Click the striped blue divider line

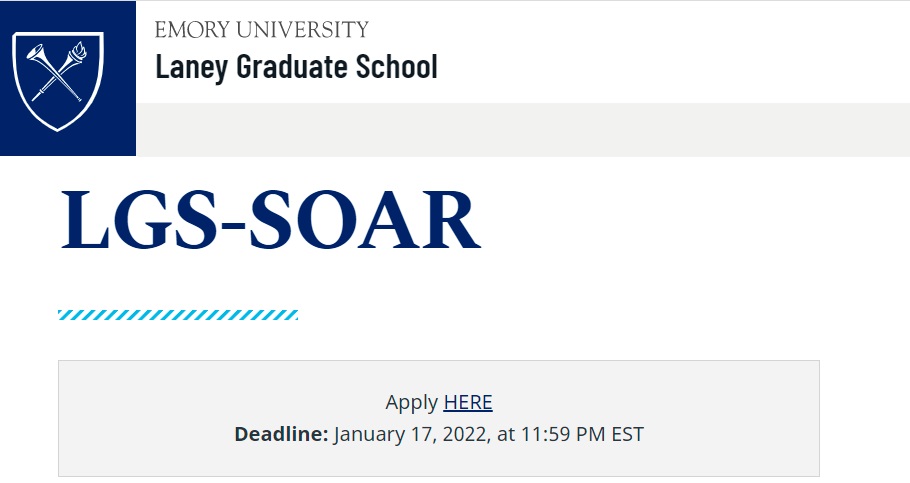[178, 315]
